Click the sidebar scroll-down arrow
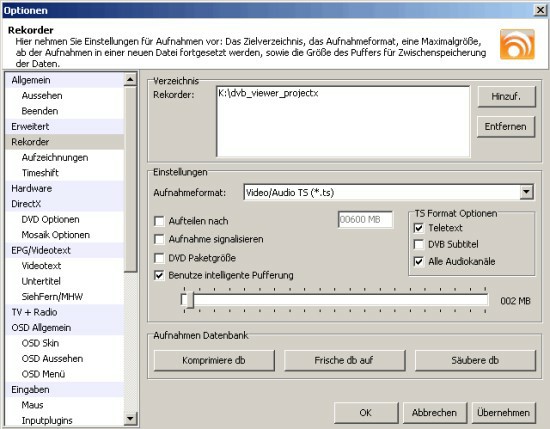This screenshot has height=429, width=550. [x=130, y=418]
